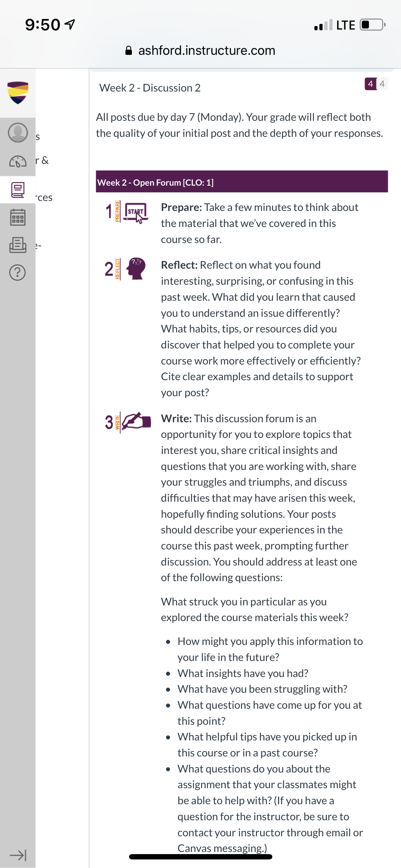Image resolution: width=401 pixels, height=868 pixels.
Task: Open the Dashboard gauge icon
Action: point(17,161)
